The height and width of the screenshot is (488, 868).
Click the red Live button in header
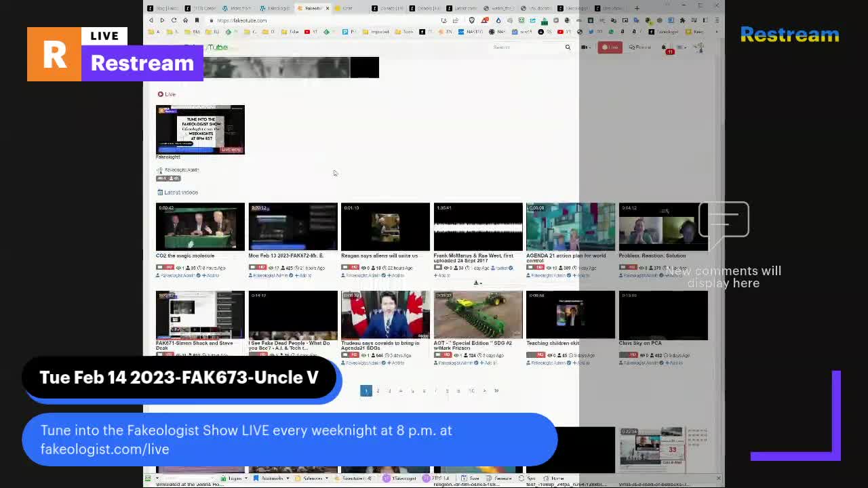coord(610,47)
